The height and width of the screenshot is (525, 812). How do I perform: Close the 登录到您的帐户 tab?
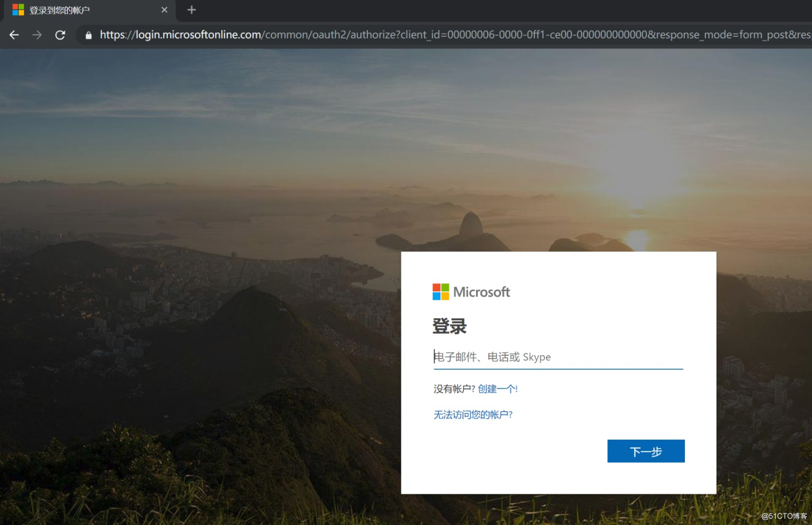point(164,10)
